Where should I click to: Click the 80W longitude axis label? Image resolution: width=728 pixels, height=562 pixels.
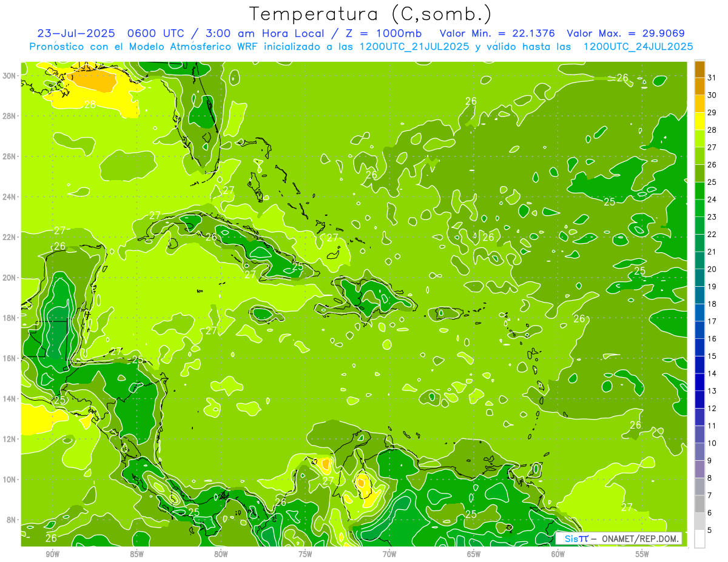[x=220, y=555]
